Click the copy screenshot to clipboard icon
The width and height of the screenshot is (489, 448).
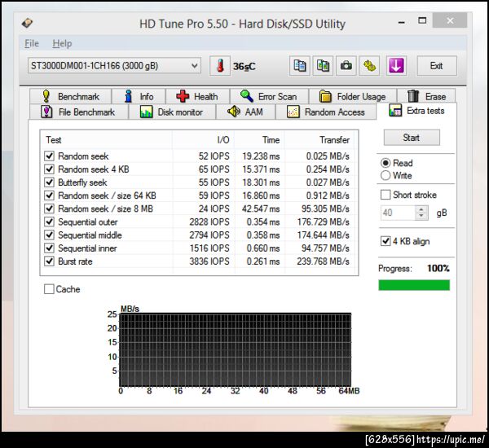pos(323,66)
